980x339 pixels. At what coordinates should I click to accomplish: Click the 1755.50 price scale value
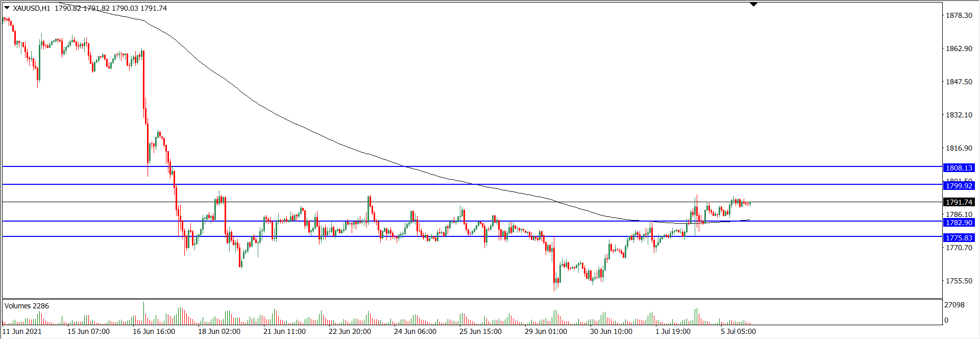[x=959, y=281]
